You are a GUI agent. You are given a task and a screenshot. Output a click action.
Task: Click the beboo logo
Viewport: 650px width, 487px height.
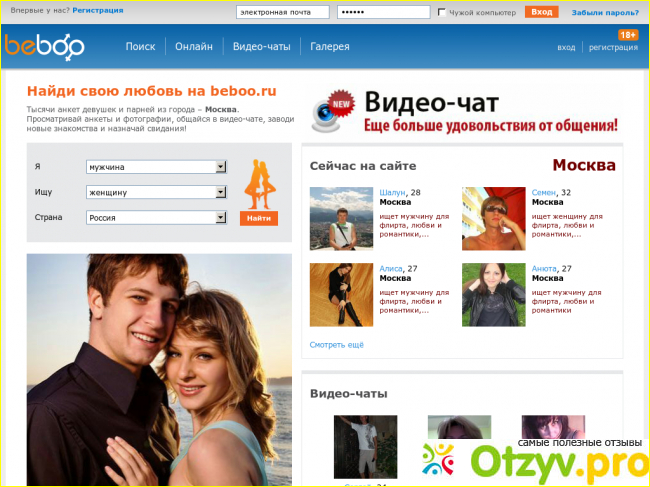pyautogui.click(x=45, y=46)
